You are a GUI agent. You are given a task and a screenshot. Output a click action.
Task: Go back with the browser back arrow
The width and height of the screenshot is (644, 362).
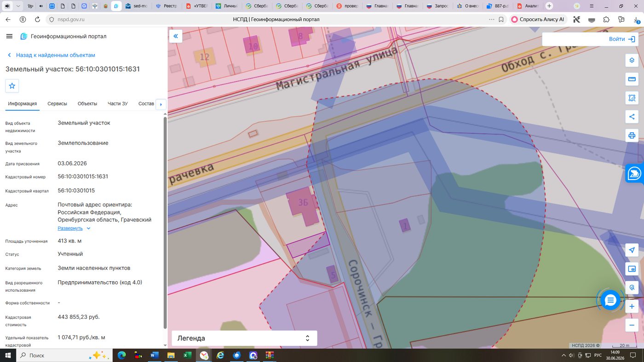pos(8,20)
